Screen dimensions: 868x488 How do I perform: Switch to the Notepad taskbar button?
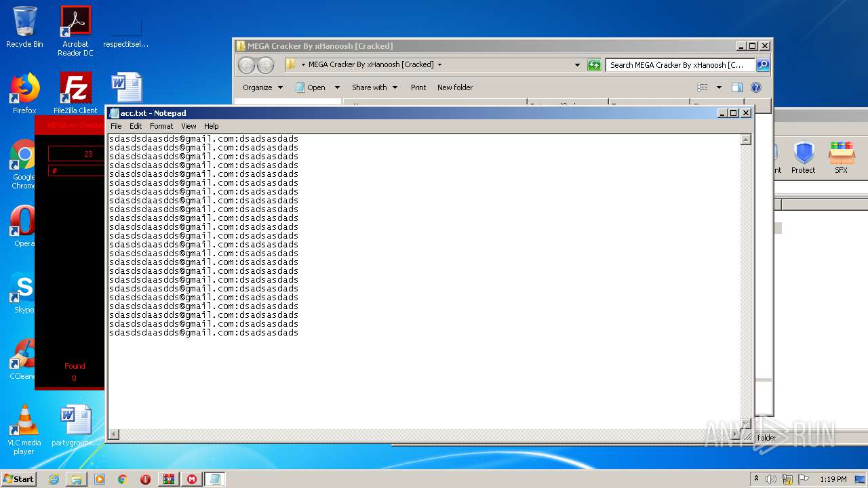pyautogui.click(x=215, y=479)
